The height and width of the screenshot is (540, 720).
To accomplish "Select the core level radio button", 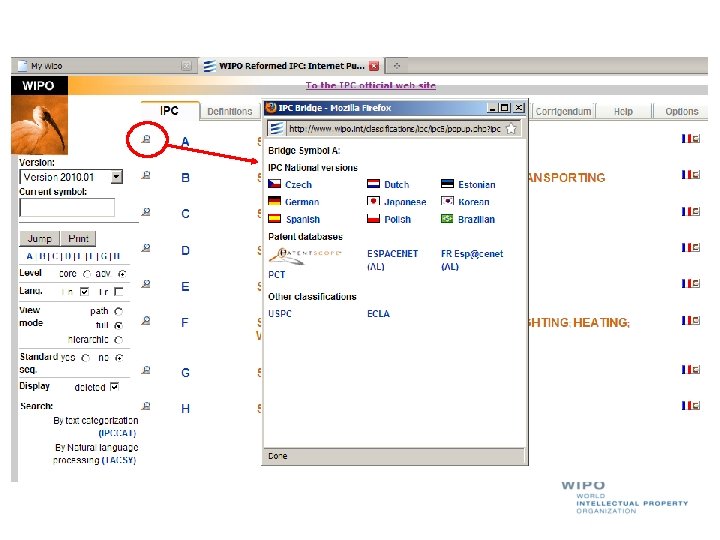I will 87,274.
